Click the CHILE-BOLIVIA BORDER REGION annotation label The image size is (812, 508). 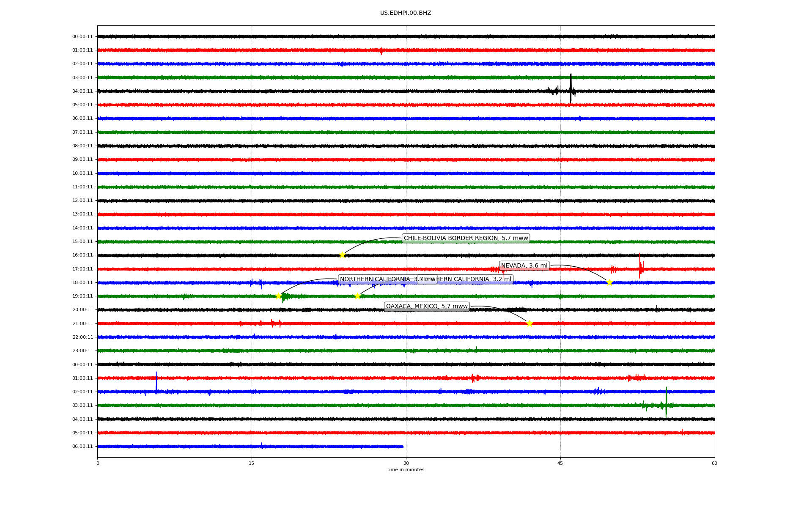pyautogui.click(x=466, y=238)
